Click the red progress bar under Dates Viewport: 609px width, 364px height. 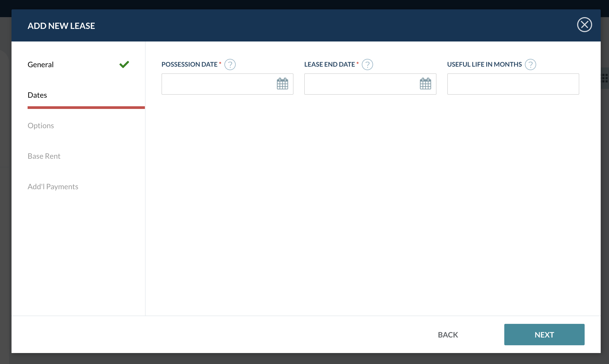pyautogui.click(x=86, y=108)
